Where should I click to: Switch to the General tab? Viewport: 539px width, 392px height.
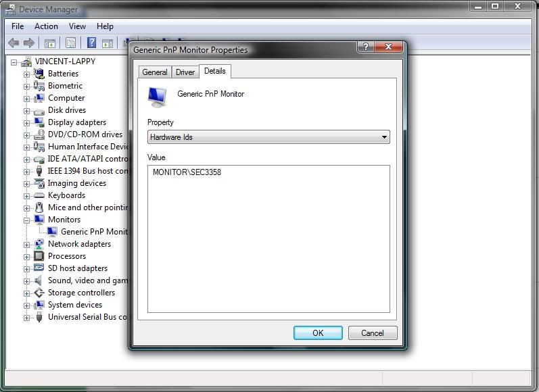point(155,72)
